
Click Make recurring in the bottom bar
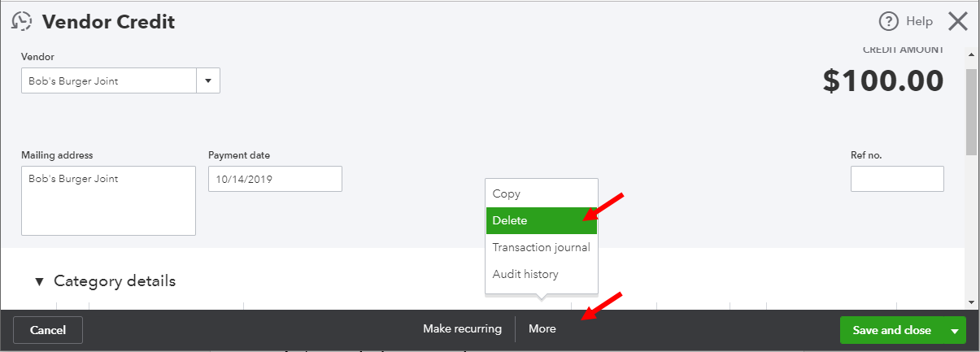click(x=462, y=329)
